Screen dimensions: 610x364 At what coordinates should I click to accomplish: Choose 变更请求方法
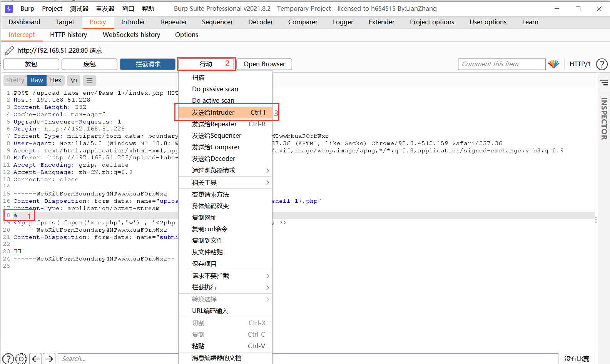[x=225, y=194]
